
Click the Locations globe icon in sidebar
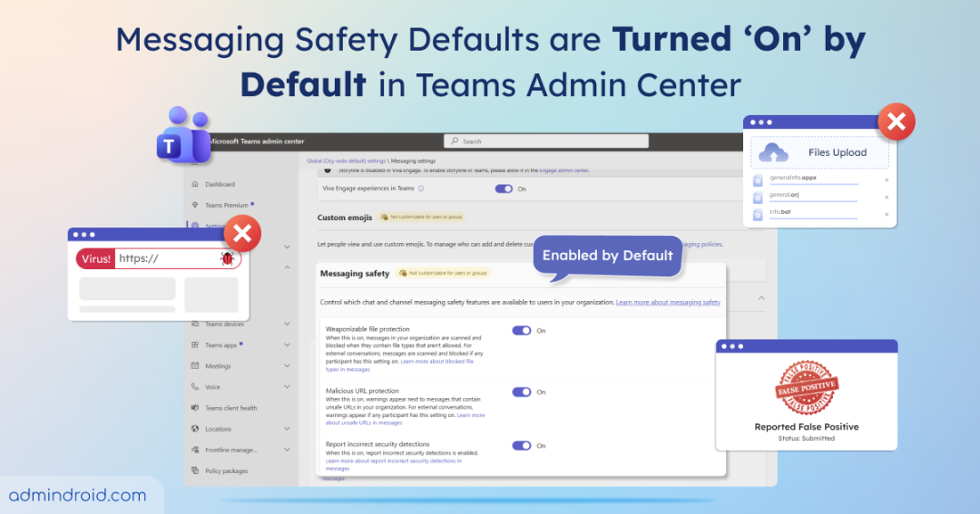tap(195, 429)
